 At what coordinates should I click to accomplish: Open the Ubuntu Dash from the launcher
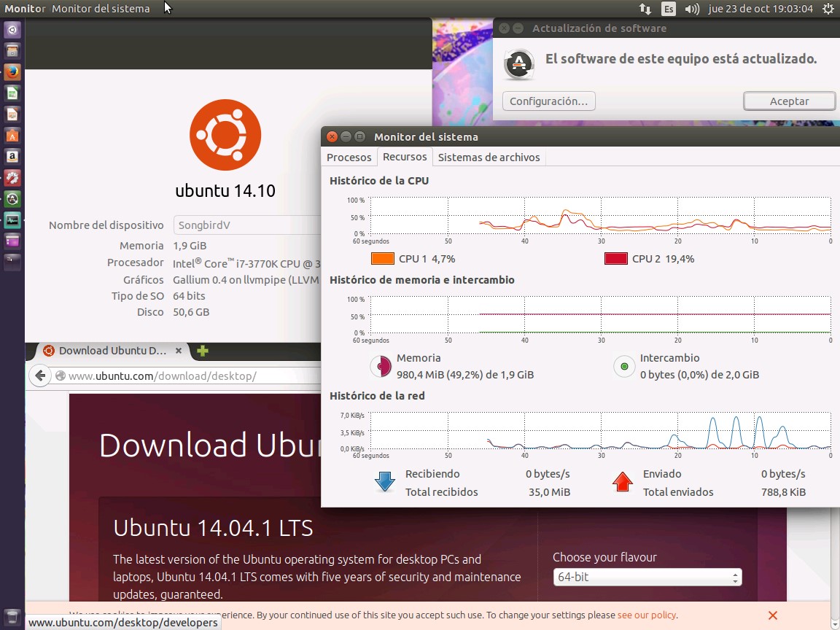click(12, 30)
